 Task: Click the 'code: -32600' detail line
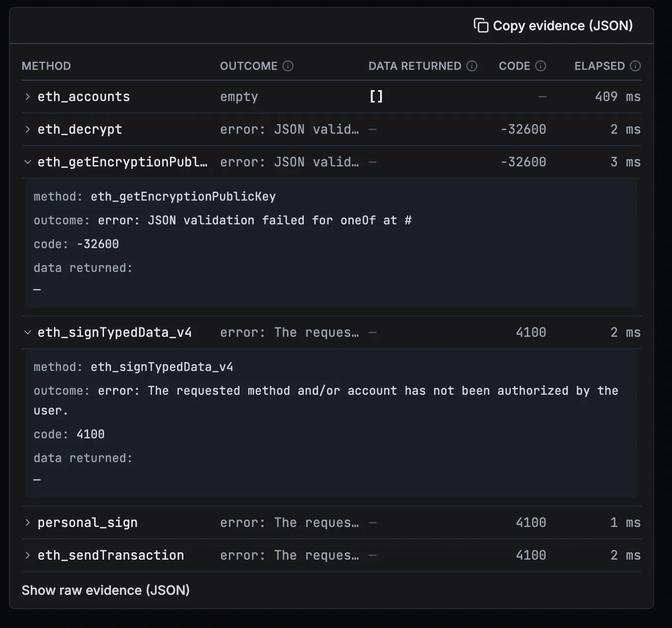tap(76, 244)
